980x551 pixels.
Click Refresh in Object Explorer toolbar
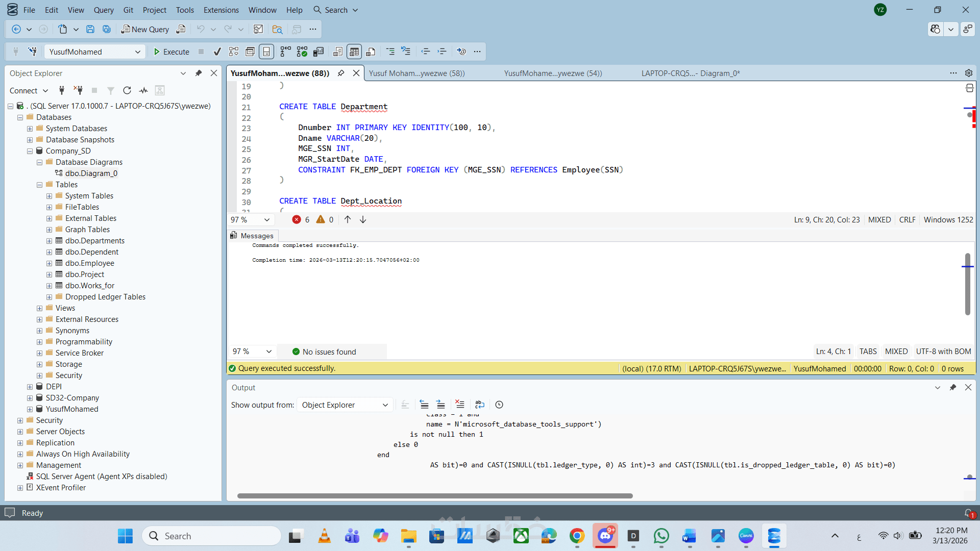127,90
